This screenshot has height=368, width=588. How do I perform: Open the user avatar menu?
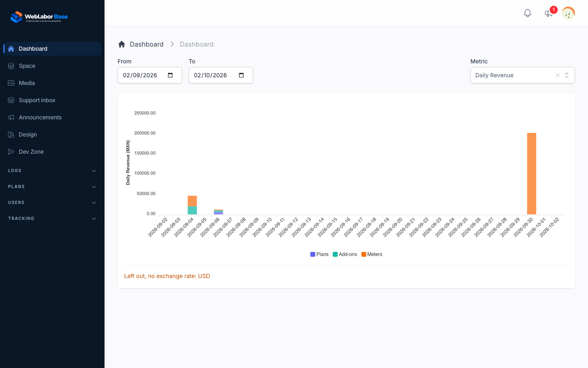point(568,13)
